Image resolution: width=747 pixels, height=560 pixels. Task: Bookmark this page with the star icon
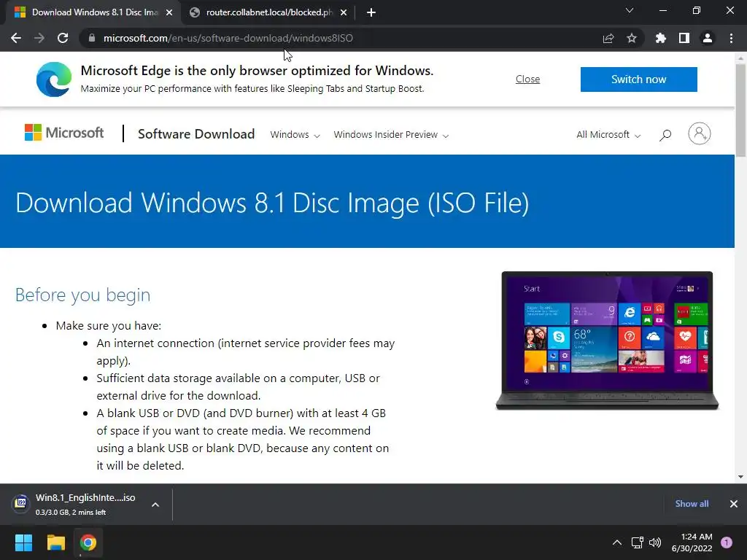point(632,38)
